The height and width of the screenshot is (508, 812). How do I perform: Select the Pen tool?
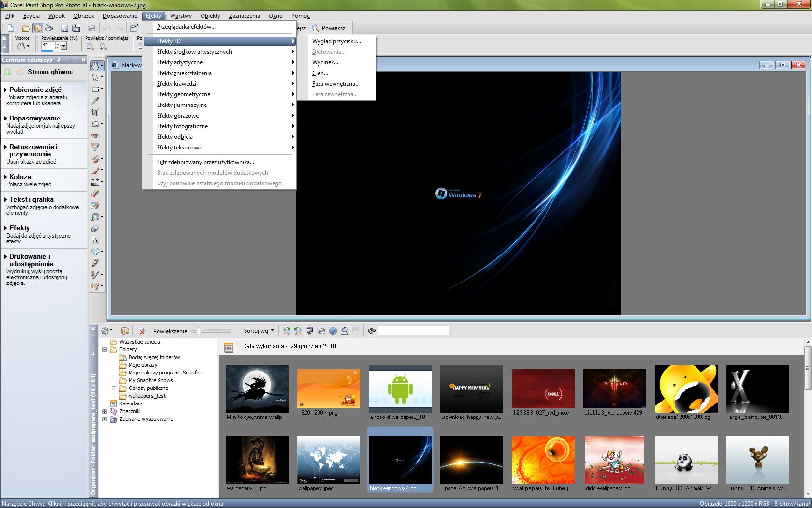click(96, 263)
